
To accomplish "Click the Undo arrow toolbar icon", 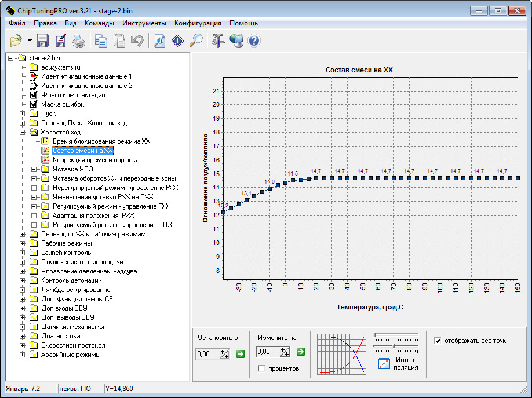I will [137, 41].
